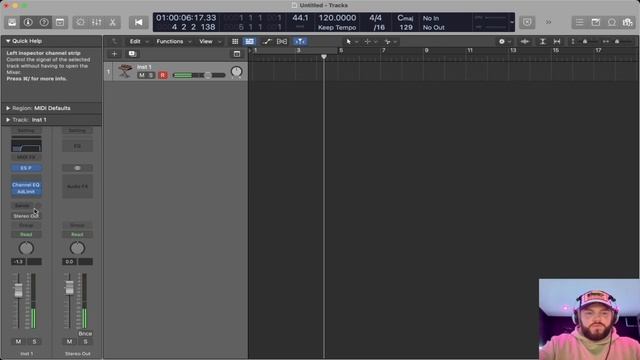
Task: Open the Note Pads button
Action: pos(596,22)
